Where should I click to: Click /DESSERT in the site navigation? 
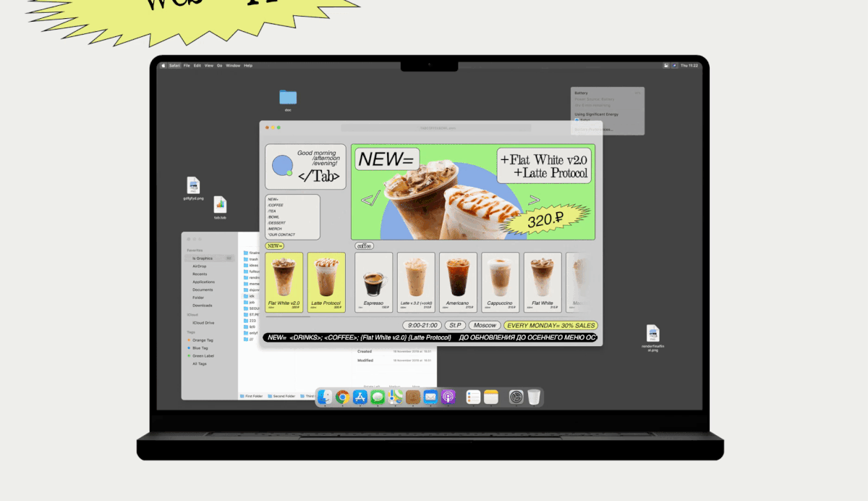click(276, 222)
